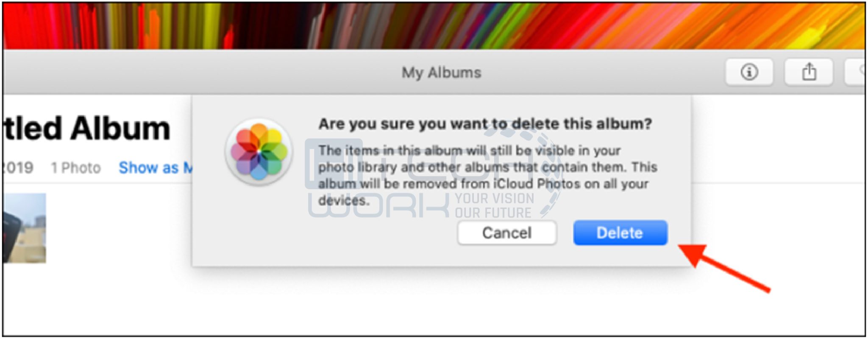
Task: Click the partially visible search field
Action: (855, 72)
